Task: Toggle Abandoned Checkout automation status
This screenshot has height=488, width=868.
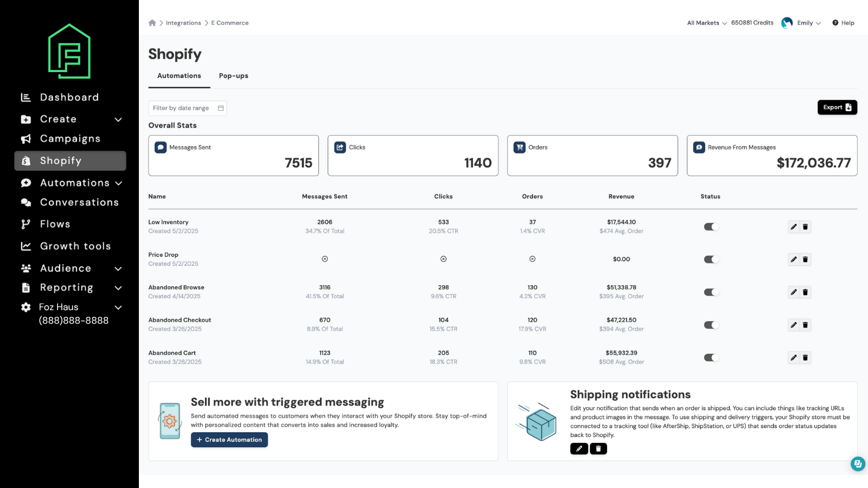Action: [711, 325]
